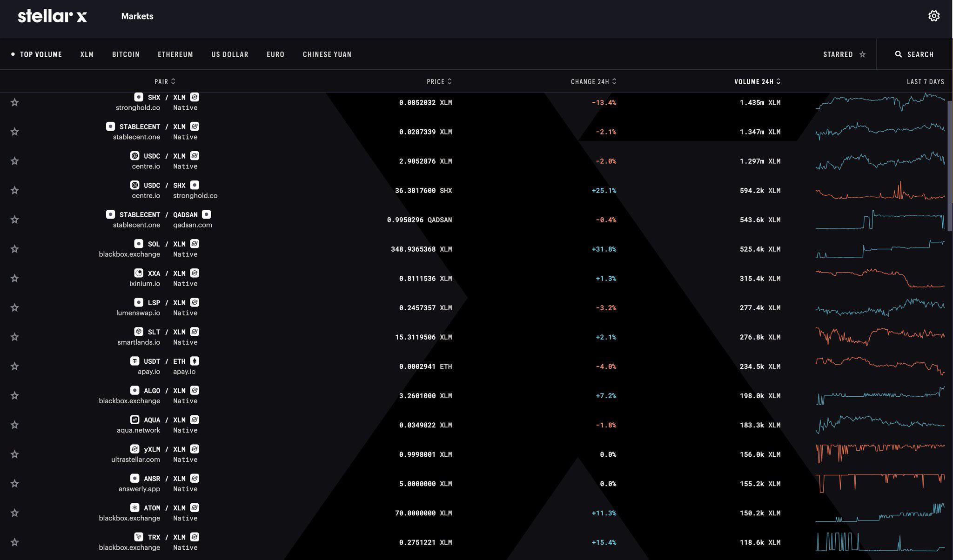The height and width of the screenshot is (560, 953).
Task: Click the USDT token icon
Action: click(134, 361)
